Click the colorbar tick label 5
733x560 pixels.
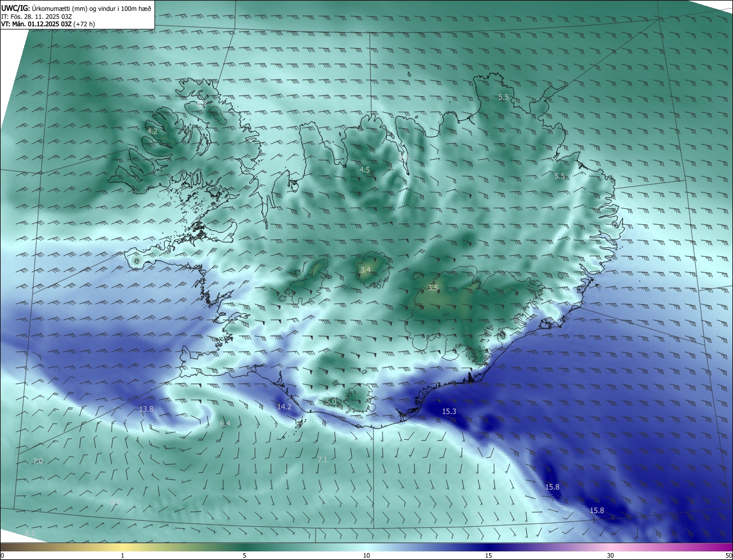click(x=245, y=555)
